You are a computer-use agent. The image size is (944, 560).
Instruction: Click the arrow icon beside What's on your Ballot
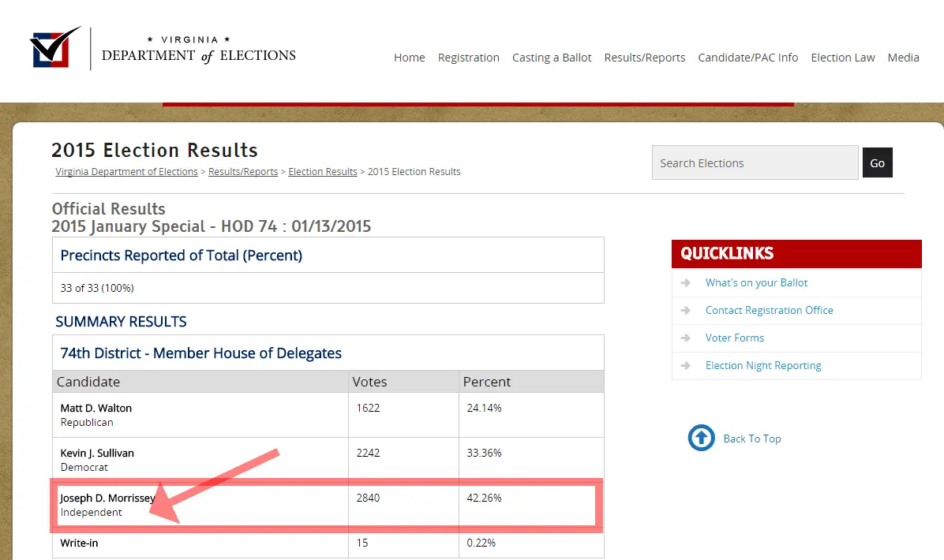point(686,282)
